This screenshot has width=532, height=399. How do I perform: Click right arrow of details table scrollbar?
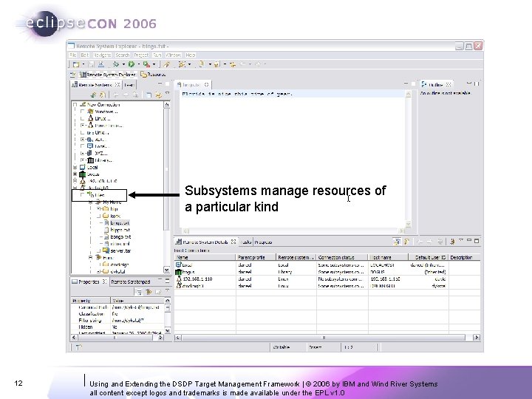pyautogui.click(x=477, y=338)
